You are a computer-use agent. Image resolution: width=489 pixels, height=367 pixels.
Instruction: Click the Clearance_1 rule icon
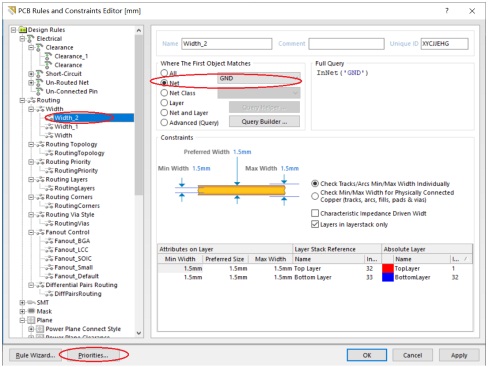click(x=49, y=56)
